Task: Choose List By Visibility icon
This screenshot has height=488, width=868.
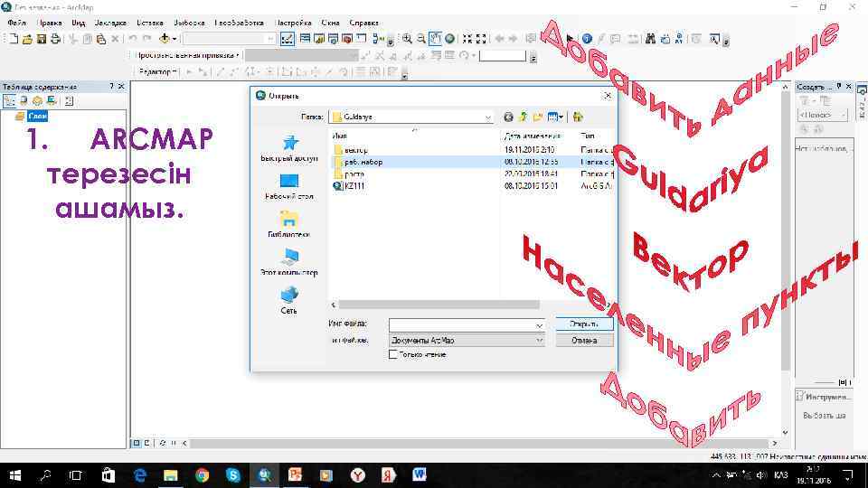Action: (37, 100)
